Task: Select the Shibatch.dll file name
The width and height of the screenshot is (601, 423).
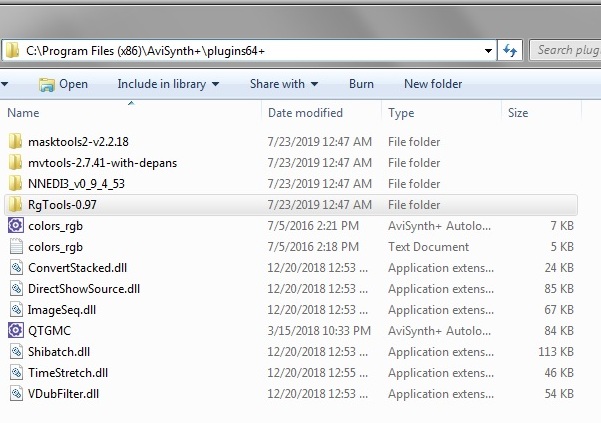Action: (x=59, y=352)
